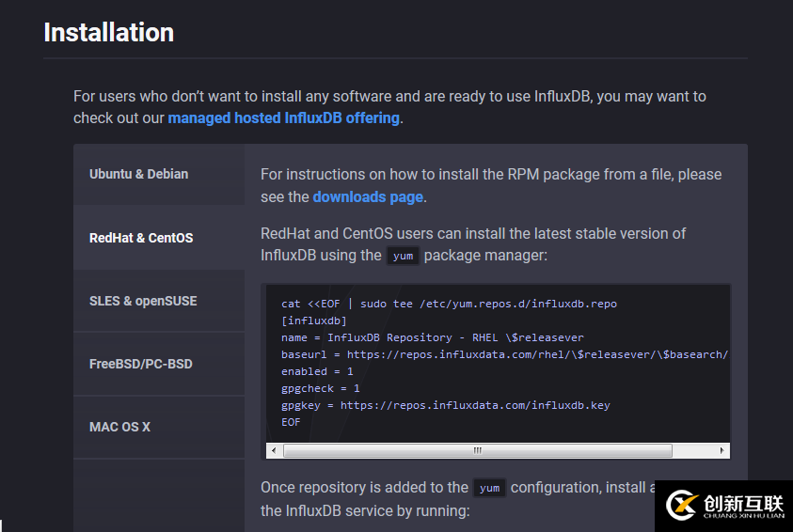The width and height of the screenshot is (793, 532).
Task: Select the RedHat & CentOS tab
Action: coord(141,238)
